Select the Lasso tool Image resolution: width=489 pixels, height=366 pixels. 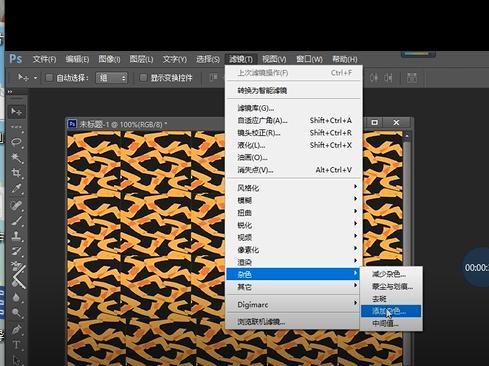(x=16, y=142)
